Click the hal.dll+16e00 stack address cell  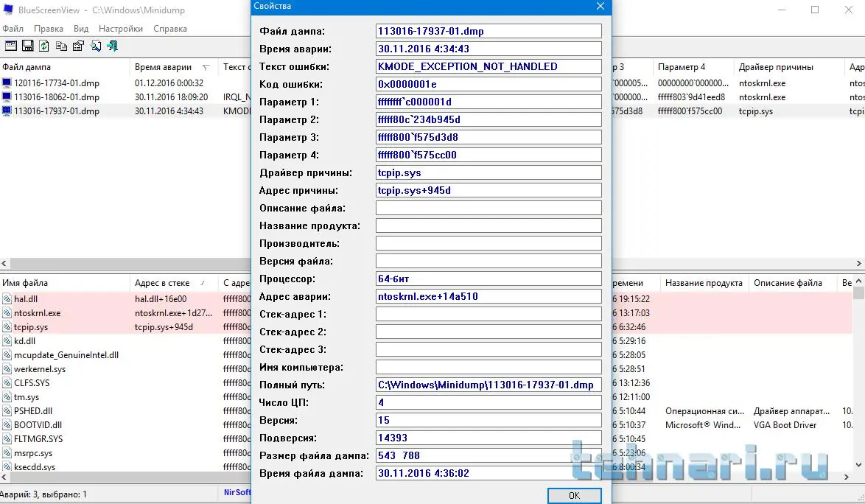161,299
